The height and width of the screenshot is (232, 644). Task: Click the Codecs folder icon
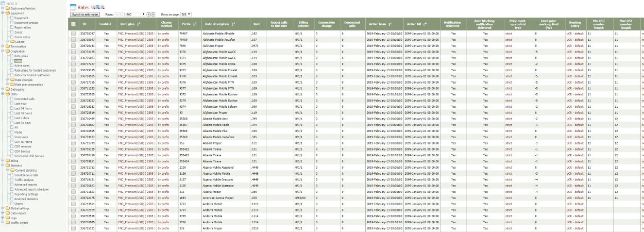pos(12,42)
